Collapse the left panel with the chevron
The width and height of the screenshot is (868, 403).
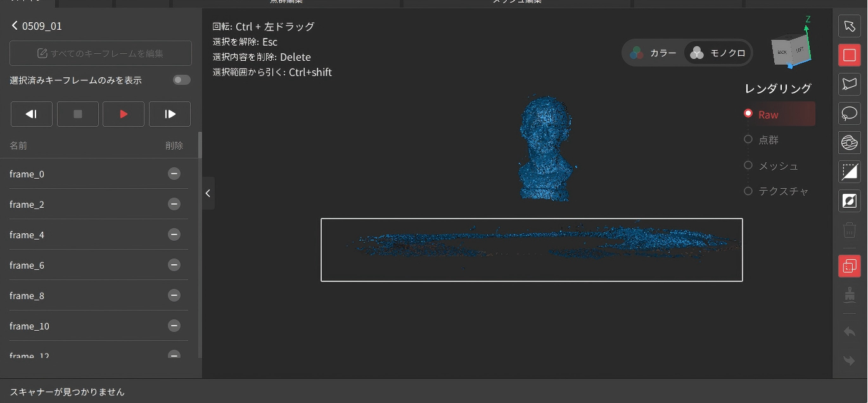[x=208, y=193]
